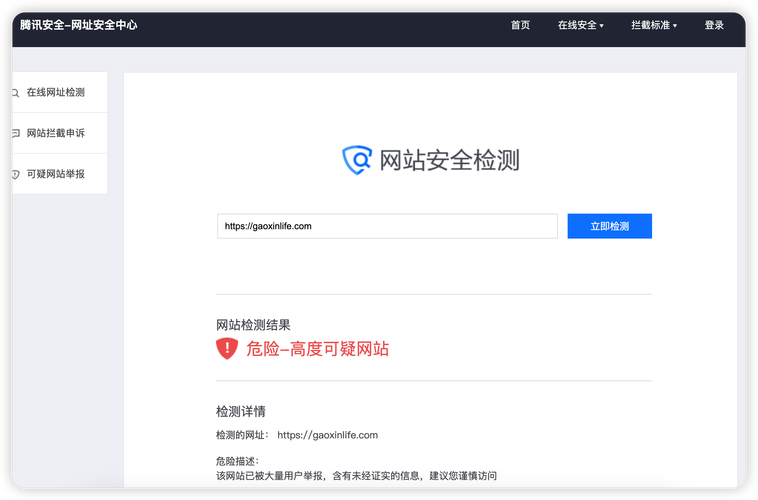
Task: Click the 立即检测 button
Action: pyautogui.click(x=610, y=226)
